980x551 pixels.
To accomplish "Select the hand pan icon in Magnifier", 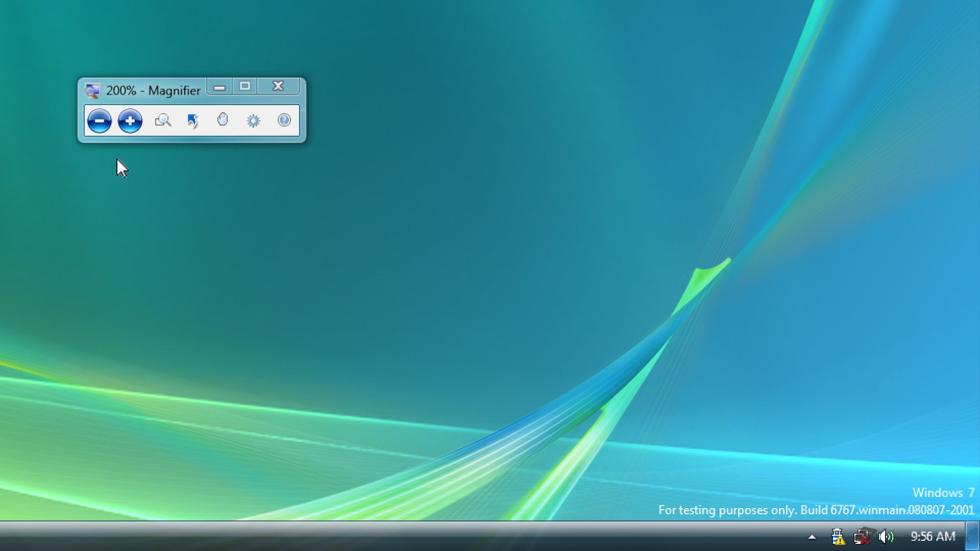I will click(223, 120).
